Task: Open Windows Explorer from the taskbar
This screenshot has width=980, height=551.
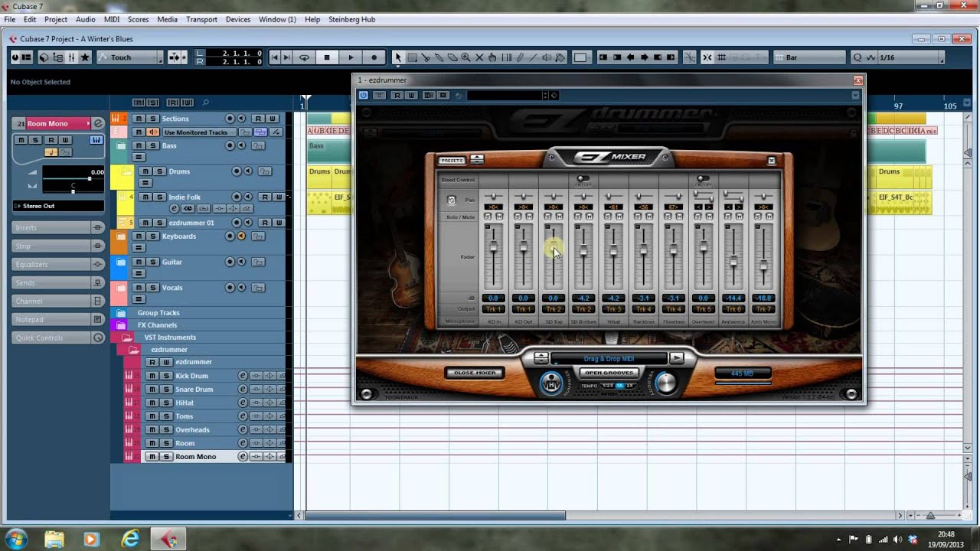Action: [x=54, y=539]
